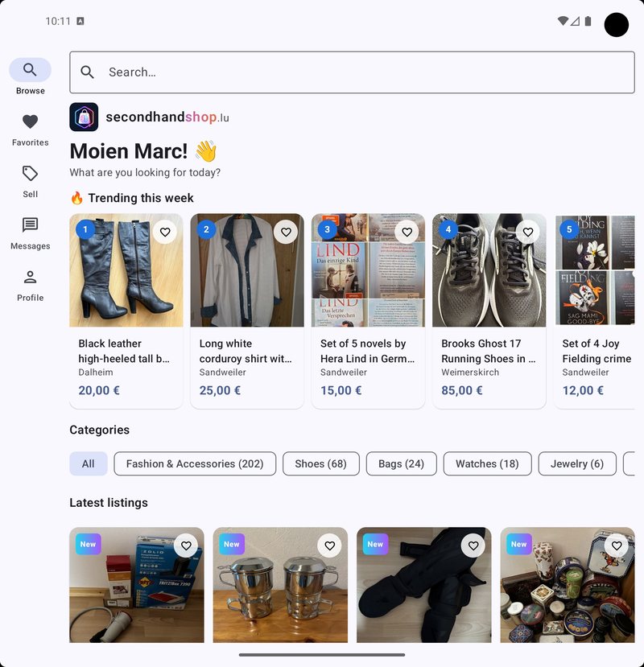Favorite the black leather boots listing
Image resolution: width=644 pixels, height=667 pixels.
pos(165,232)
